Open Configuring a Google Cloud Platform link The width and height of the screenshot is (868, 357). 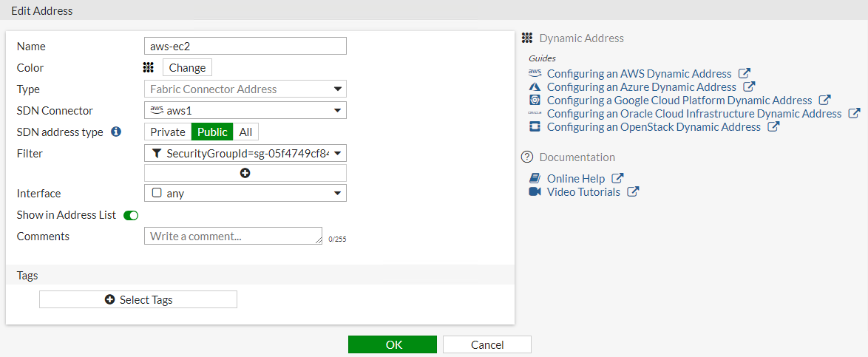point(679,100)
